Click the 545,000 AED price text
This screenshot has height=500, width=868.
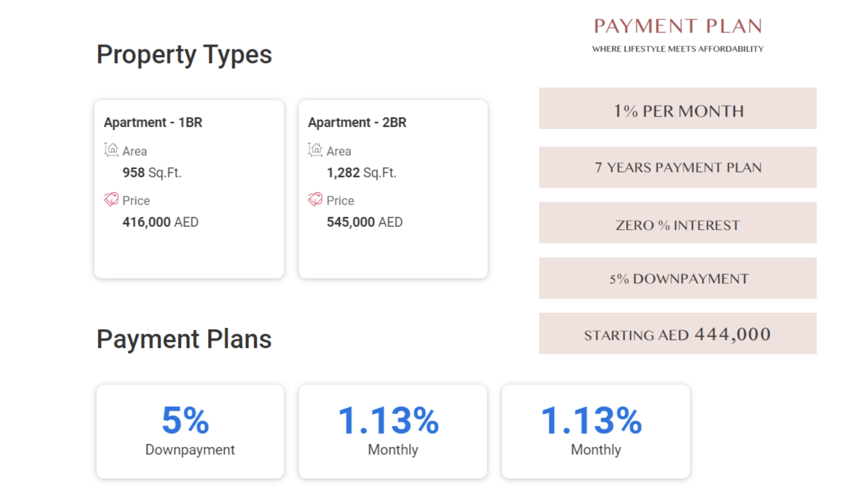tap(364, 222)
